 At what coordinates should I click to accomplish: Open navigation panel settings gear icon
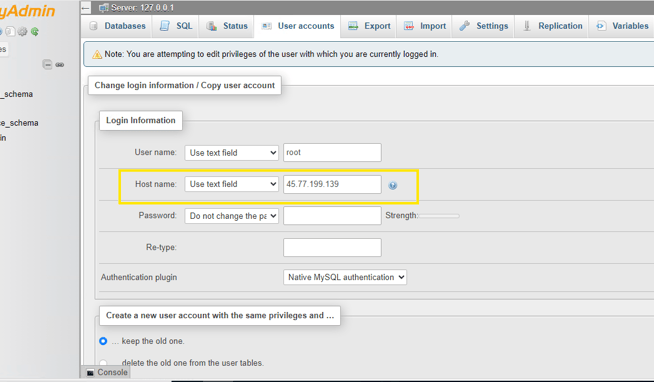[23, 31]
